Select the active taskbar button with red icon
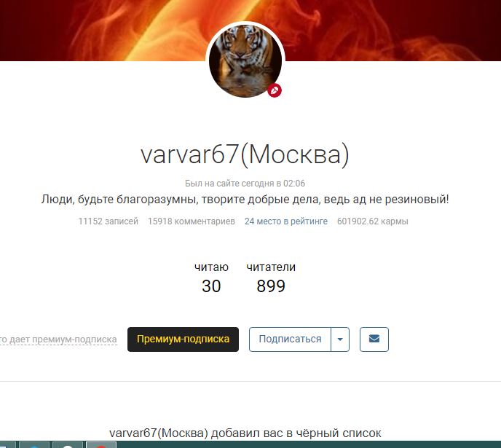 pos(101,444)
